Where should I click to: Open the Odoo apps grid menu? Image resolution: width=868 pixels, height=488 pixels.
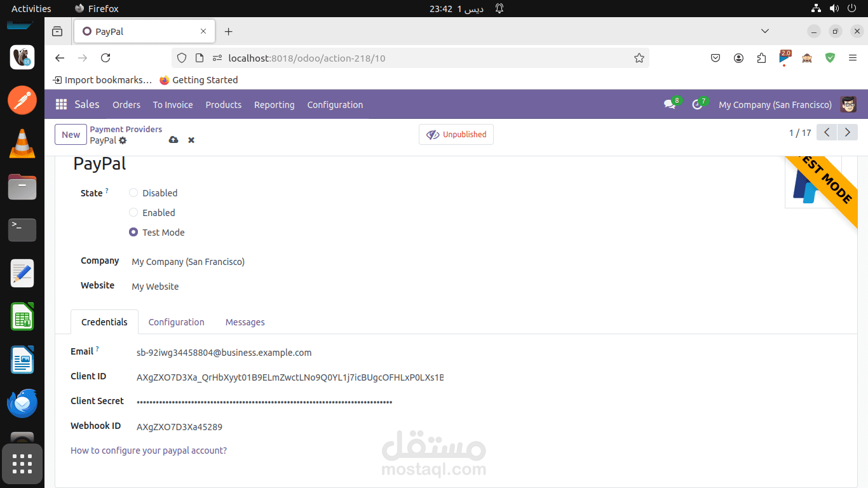[x=61, y=104]
